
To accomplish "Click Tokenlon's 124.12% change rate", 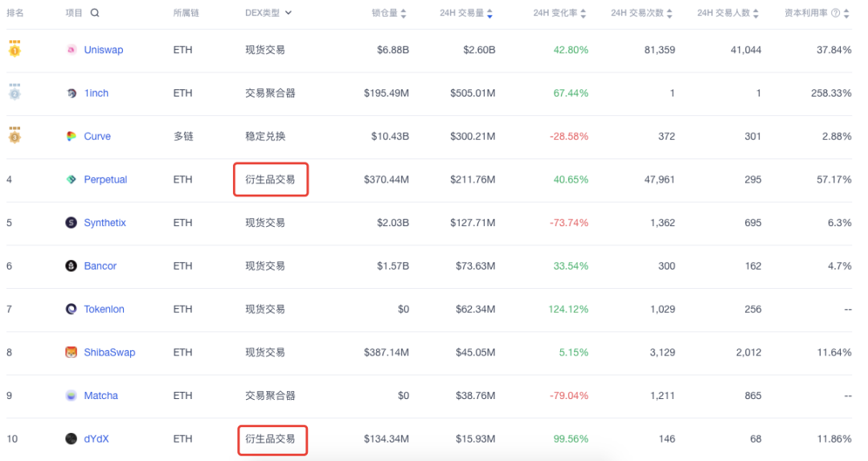I will [x=568, y=309].
